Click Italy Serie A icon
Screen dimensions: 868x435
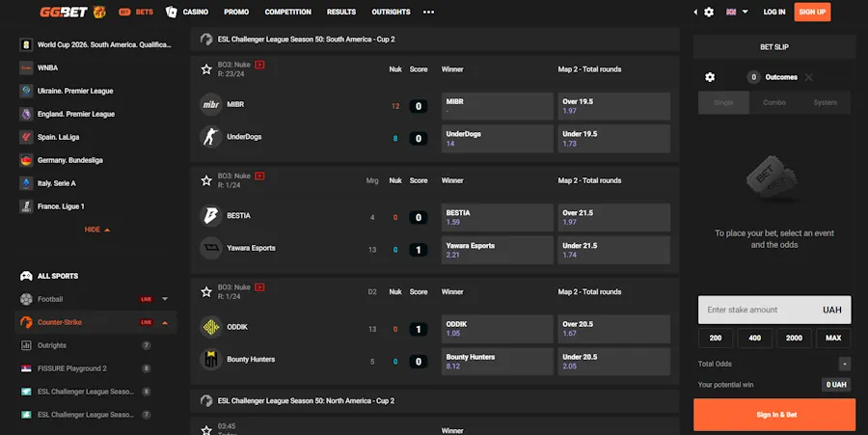tap(26, 183)
